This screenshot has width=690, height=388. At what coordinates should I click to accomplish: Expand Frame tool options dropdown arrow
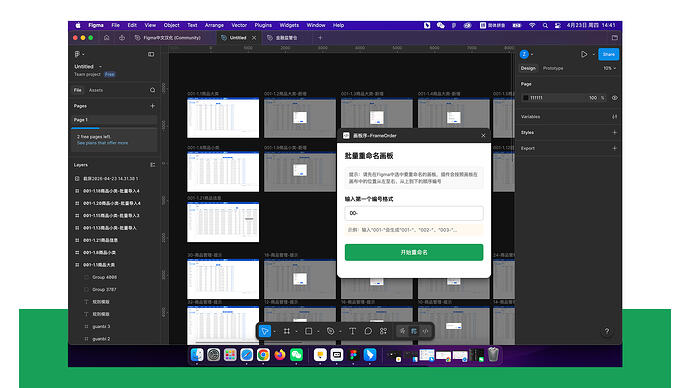297,332
